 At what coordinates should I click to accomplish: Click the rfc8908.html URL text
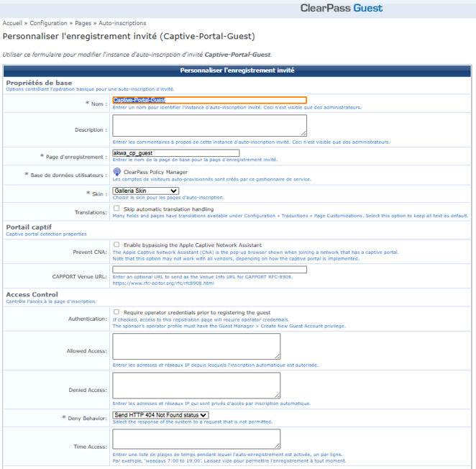point(163,283)
